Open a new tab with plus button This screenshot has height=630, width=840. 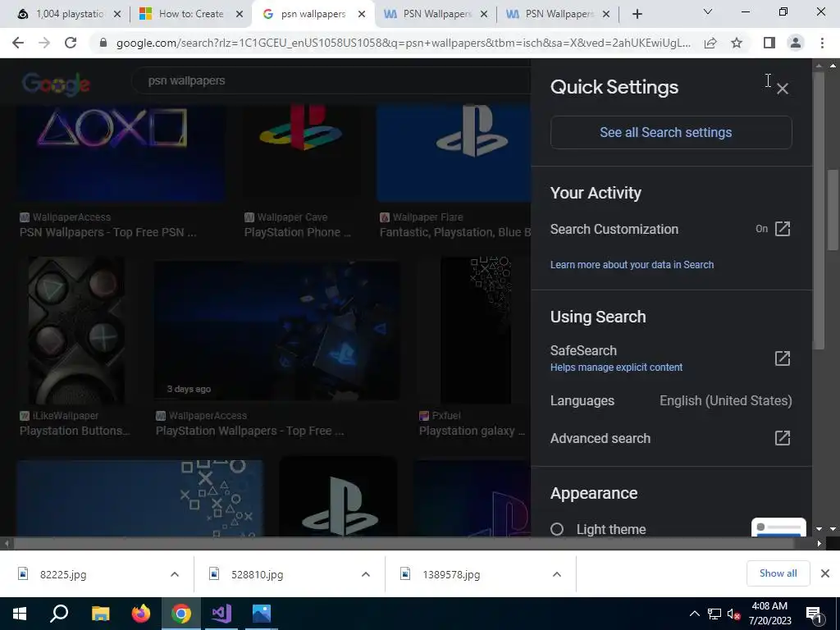pos(637,14)
